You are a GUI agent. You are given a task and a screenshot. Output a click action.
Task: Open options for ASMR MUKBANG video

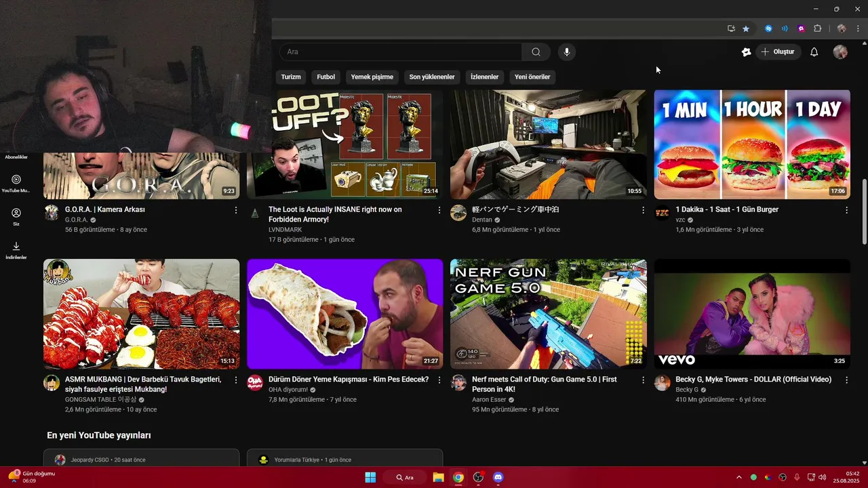tap(236, 380)
